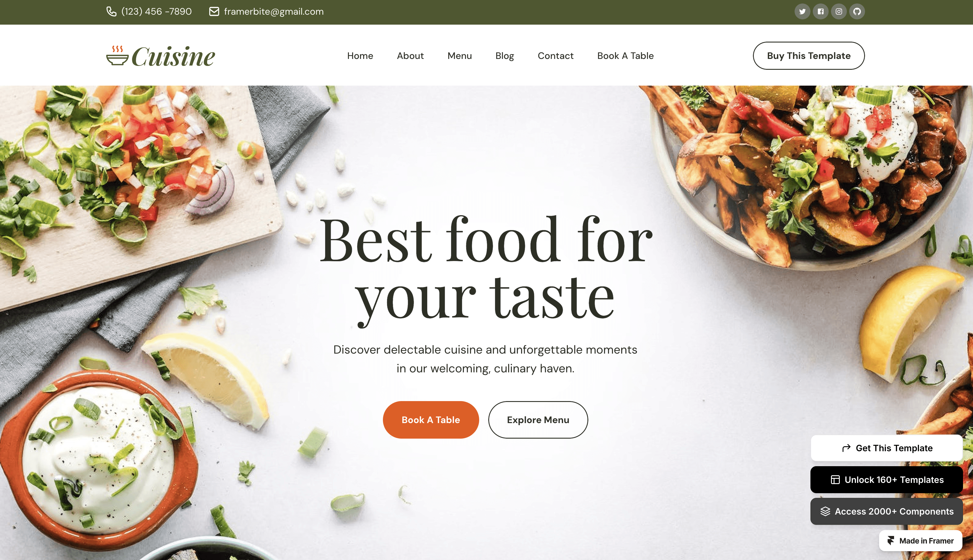Select Menu in the navigation bar
This screenshot has width=973, height=560.
pos(459,56)
